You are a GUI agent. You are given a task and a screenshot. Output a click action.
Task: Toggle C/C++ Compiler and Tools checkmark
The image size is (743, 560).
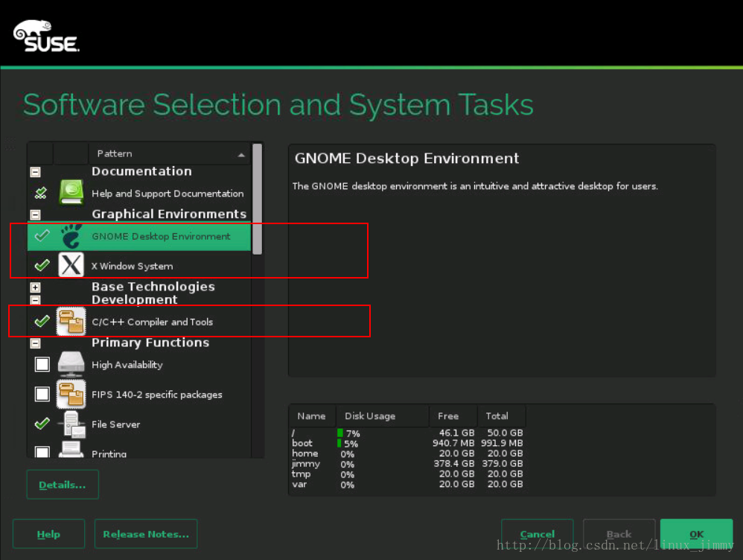[42, 321]
